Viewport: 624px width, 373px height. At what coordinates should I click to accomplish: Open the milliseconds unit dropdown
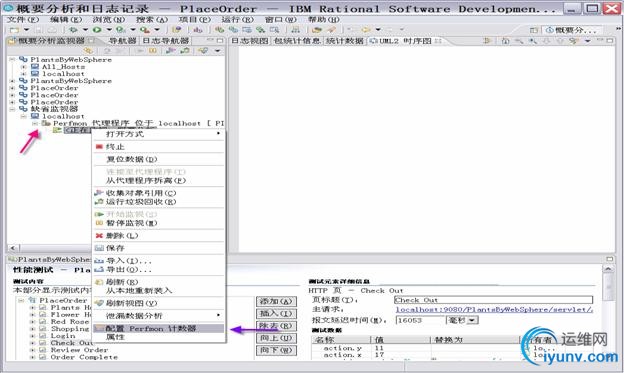pyautogui.click(x=472, y=320)
